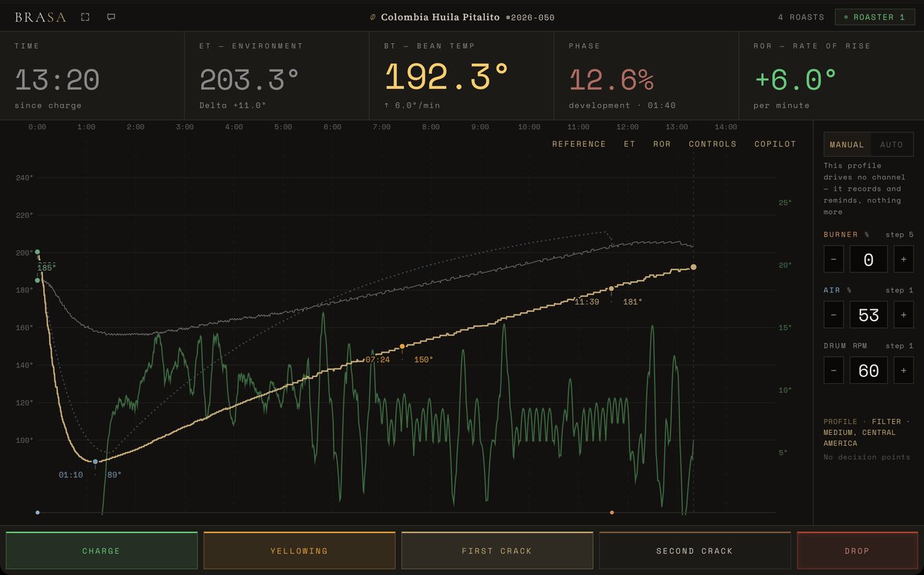Increase air percentage with plus button
This screenshot has height=575, width=924.
click(x=904, y=315)
